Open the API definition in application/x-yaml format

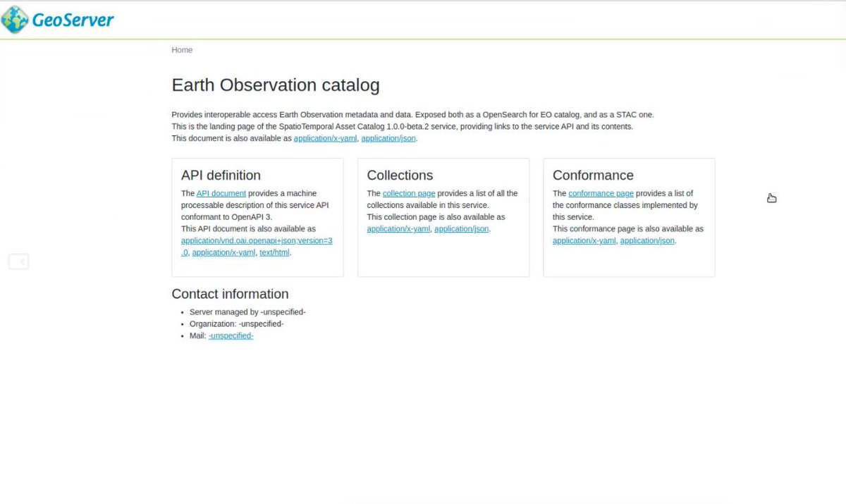223,252
